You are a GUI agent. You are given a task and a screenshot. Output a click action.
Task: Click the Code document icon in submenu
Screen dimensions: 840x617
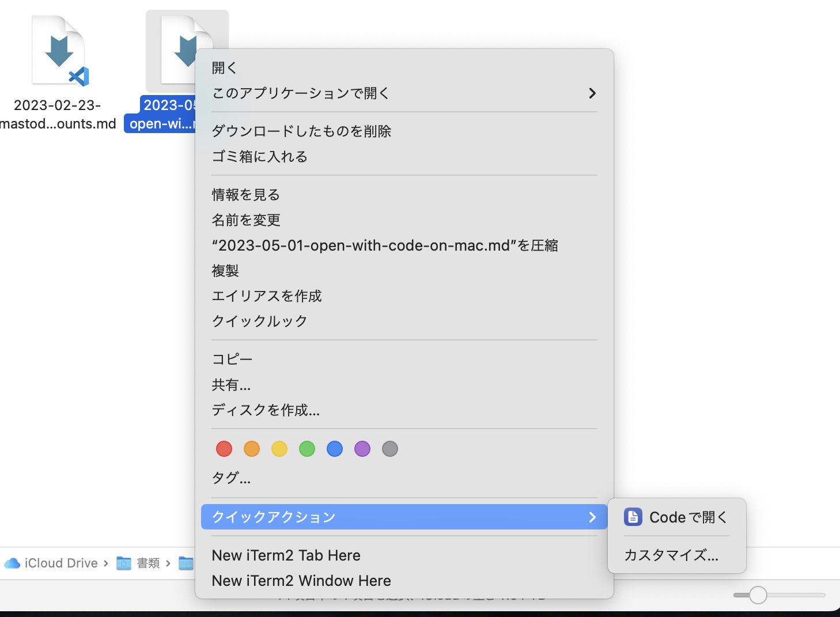click(x=633, y=517)
